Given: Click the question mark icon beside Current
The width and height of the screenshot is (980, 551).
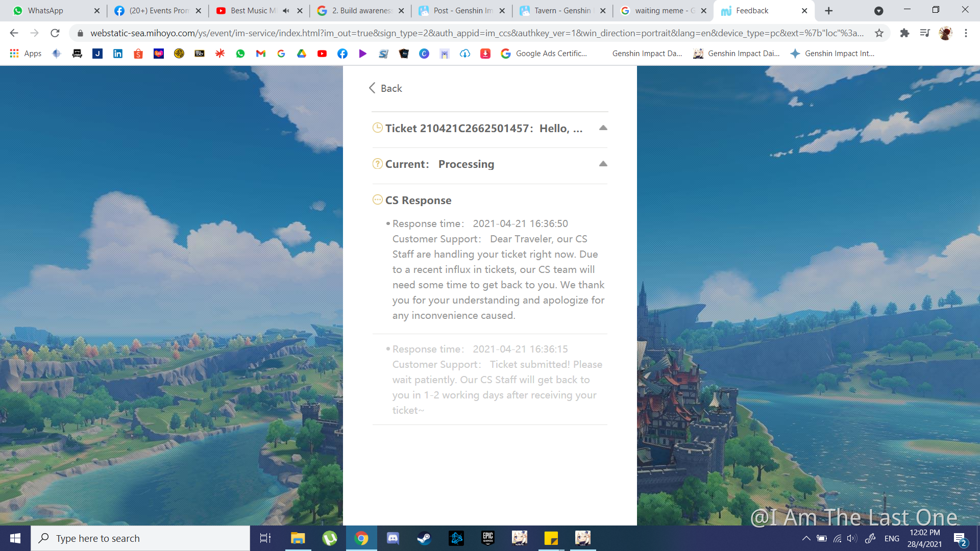Looking at the screenshot, I should tap(377, 164).
